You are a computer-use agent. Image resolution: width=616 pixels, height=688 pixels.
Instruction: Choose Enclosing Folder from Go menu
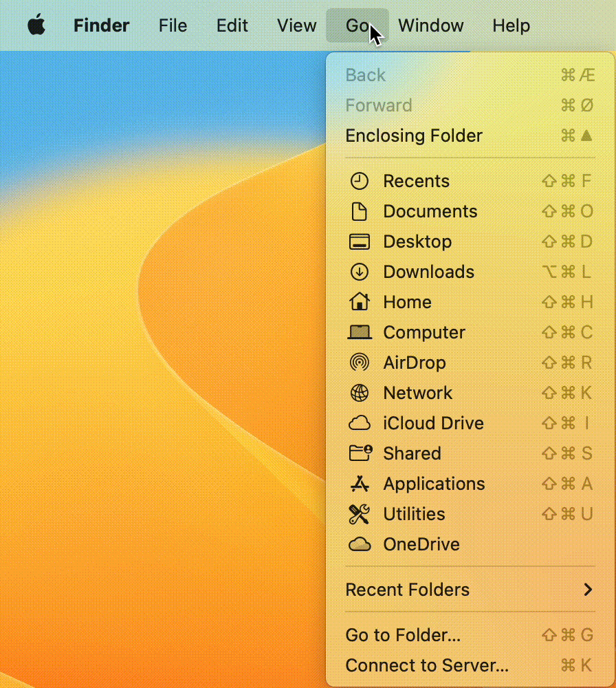414,136
